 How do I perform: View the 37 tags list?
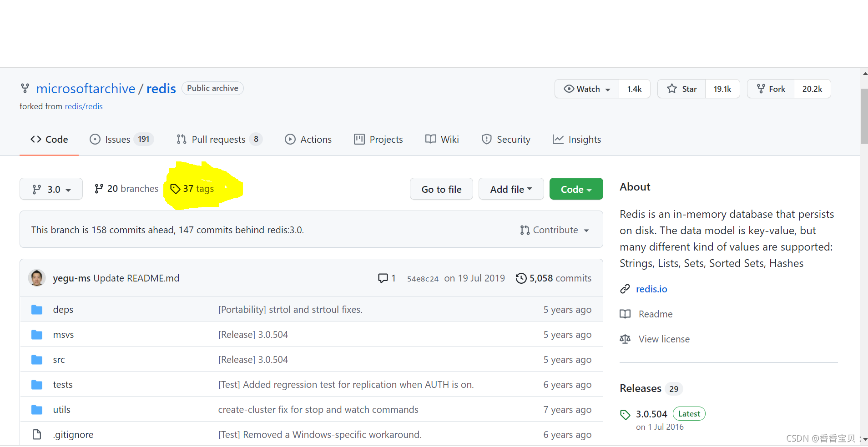tap(192, 189)
